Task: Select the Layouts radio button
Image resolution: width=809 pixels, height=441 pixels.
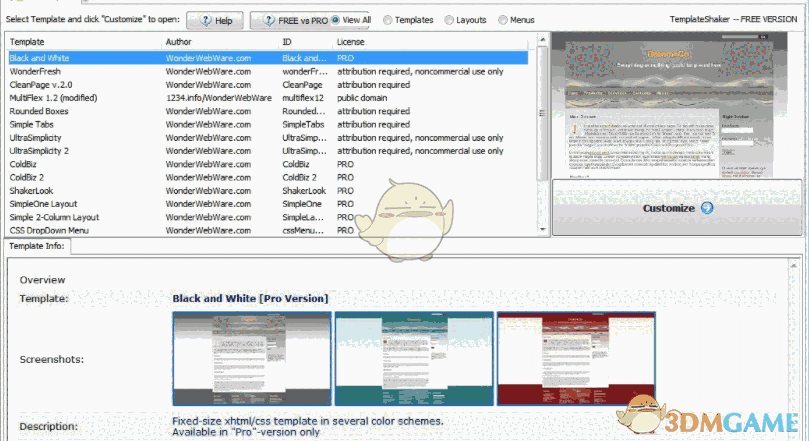Action: pos(449,20)
